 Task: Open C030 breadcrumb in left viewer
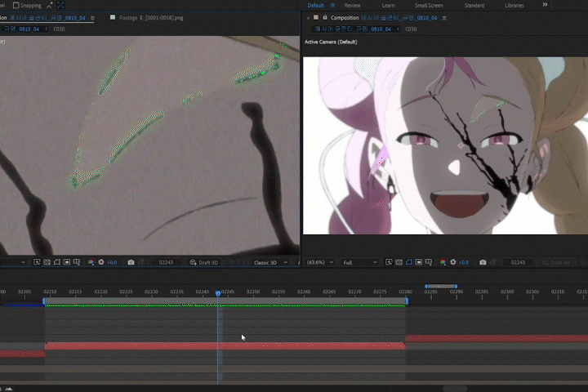59,29
